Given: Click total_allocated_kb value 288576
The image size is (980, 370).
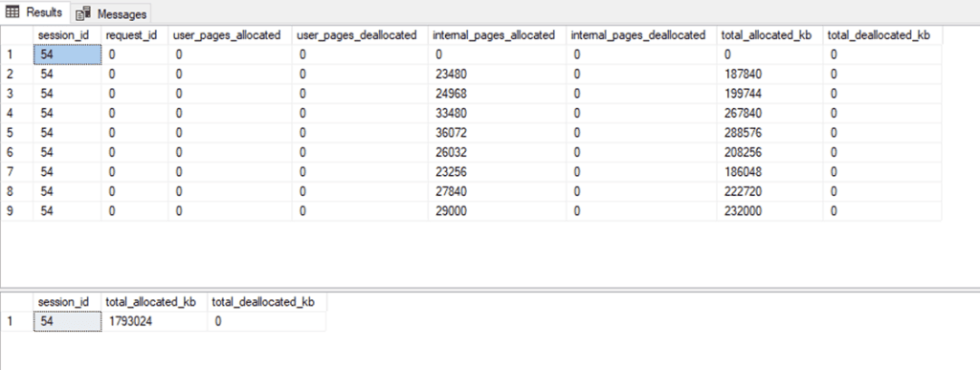Looking at the screenshot, I should [x=770, y=133].
